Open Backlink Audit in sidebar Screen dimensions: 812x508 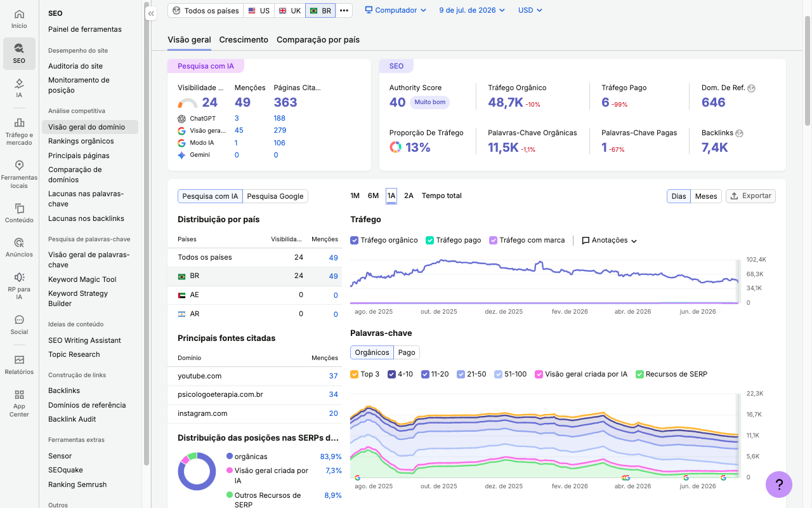72,419
